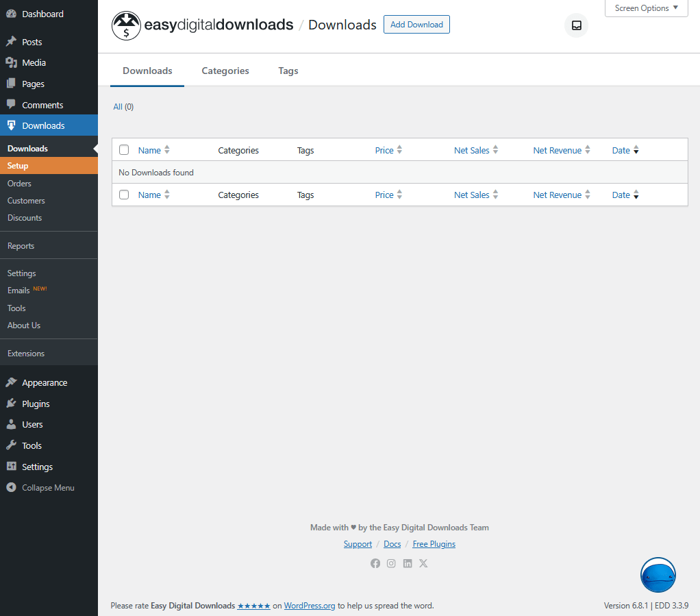Sort by Price arrows in footer row
Viewport: 700px width, 616px height.
(x=399, y=195)
